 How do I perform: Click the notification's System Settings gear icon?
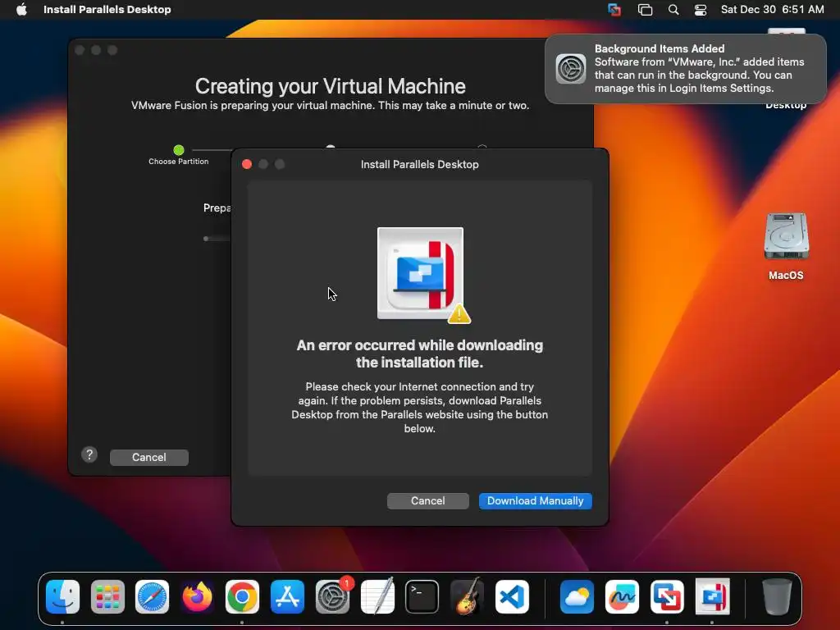[571, 69]
